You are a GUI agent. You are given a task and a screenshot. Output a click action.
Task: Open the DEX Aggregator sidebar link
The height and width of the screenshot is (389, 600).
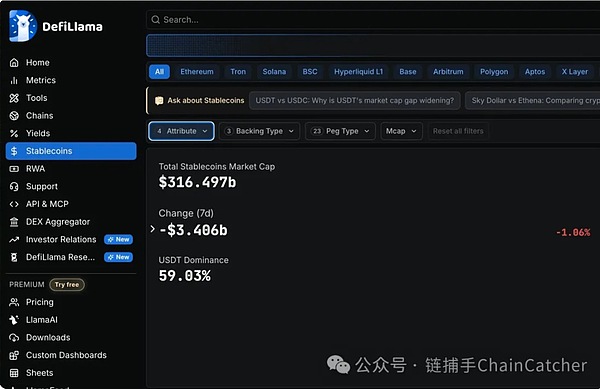71,222
